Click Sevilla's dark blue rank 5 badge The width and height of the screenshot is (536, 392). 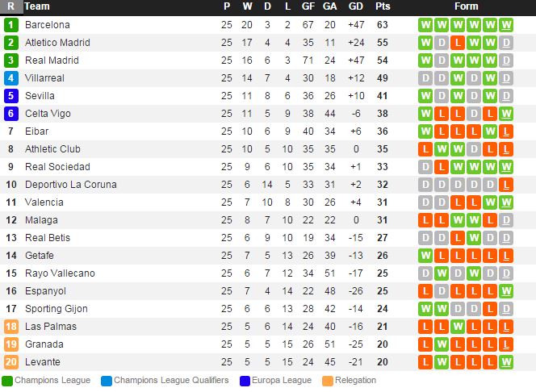(10, 96)
